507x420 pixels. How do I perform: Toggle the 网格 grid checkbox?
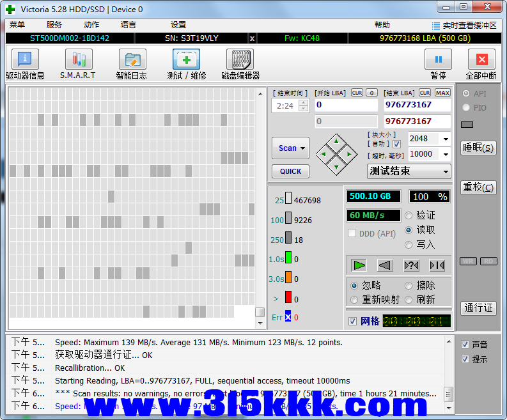coord(353,321)
